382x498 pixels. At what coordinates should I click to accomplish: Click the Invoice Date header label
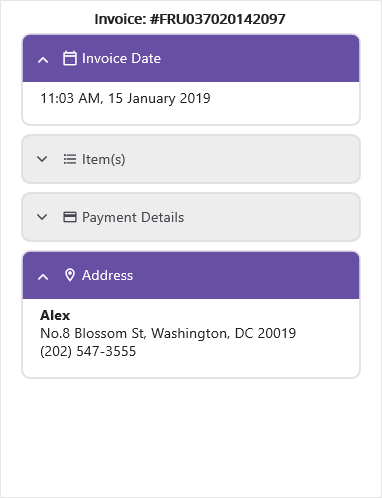pyautogui.click(x=121, y=58)
